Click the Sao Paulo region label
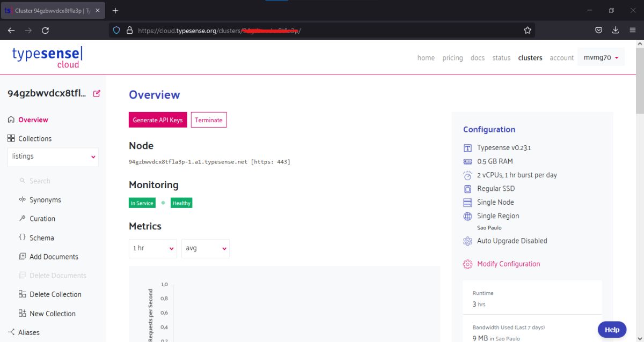Screen dimensions: 644x342 click(x=489, y=228)
